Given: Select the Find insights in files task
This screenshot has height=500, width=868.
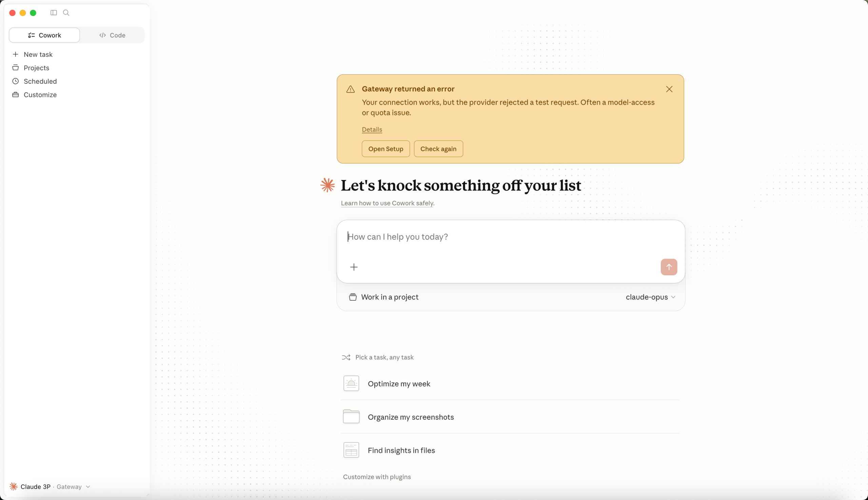Looking at the screenshot, I should pos(510,450).
